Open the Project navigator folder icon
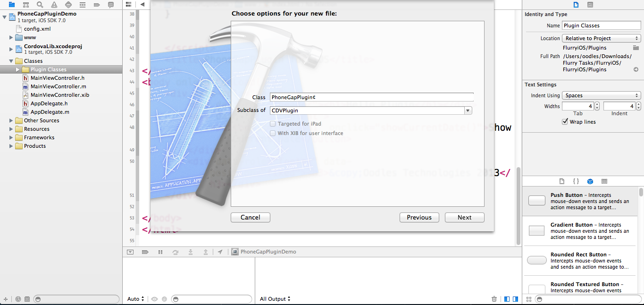Screen dimensions: 644x305 (x=12, y=5)
